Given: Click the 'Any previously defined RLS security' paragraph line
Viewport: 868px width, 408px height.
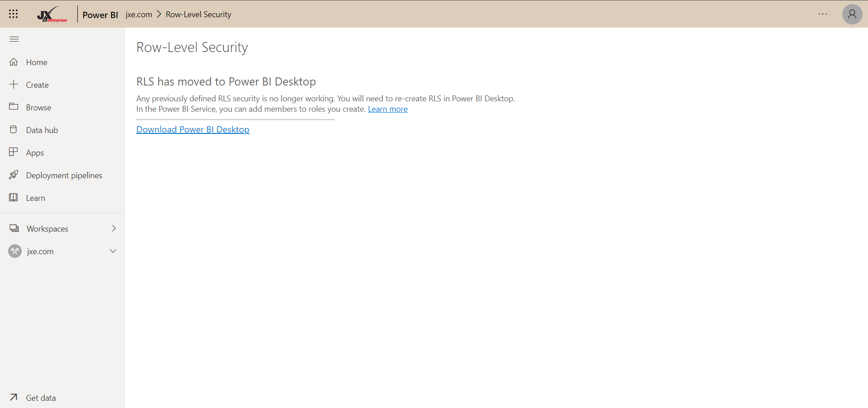Looking at the screenshot, I should coord(325,99).
